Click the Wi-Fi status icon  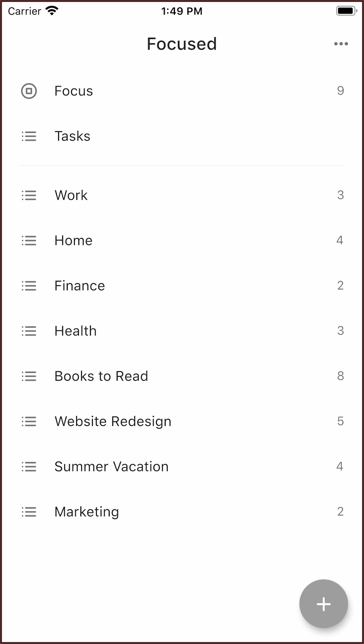(52, 11)
